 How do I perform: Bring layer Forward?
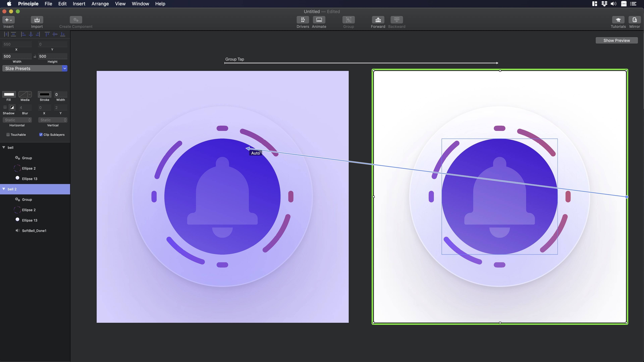378,20
